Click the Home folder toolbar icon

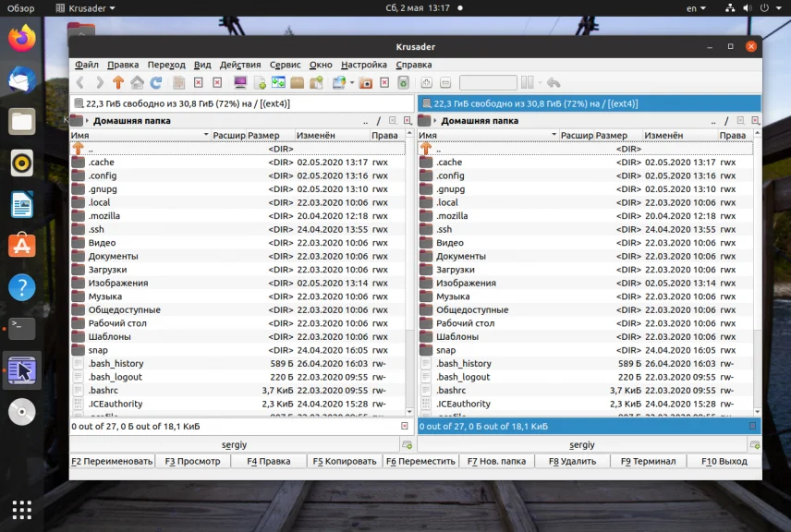[x=137, y=83]
